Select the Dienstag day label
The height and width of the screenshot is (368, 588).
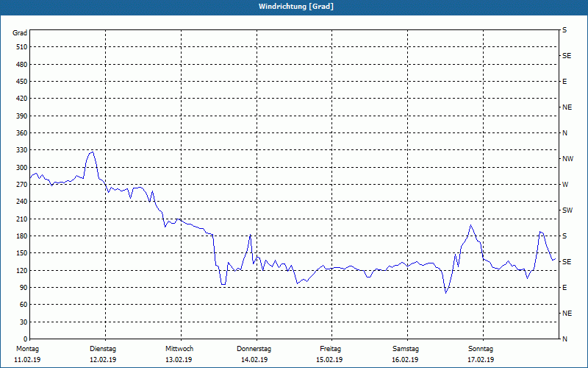coord(103,349)
